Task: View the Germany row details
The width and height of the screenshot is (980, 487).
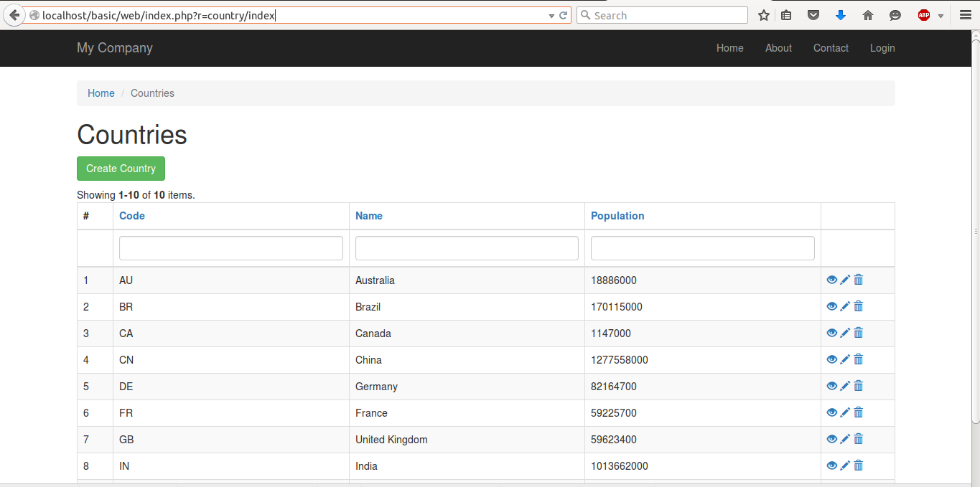Action: point(832,386)
